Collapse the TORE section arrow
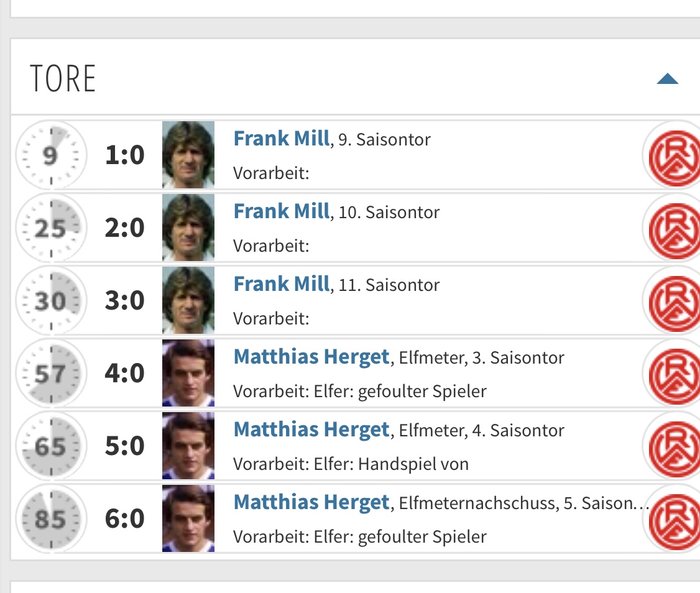The height and width of the screenshot is (593, 700). [667, 79]
